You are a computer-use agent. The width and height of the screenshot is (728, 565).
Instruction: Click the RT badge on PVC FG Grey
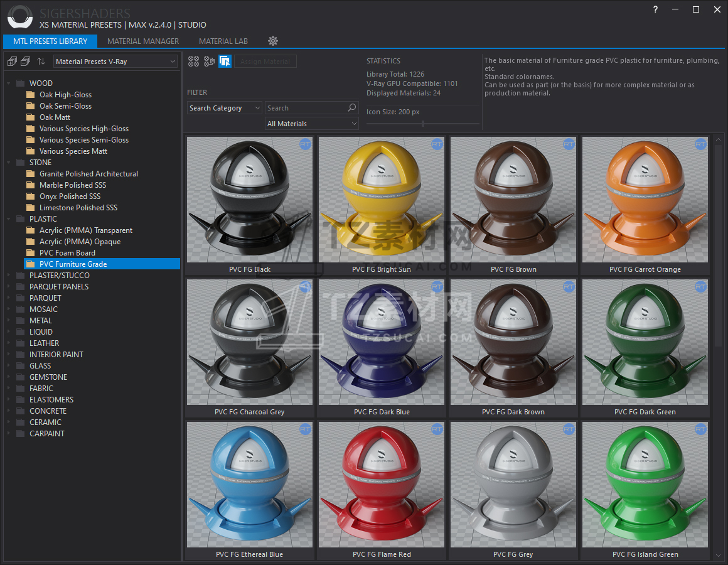569,429
